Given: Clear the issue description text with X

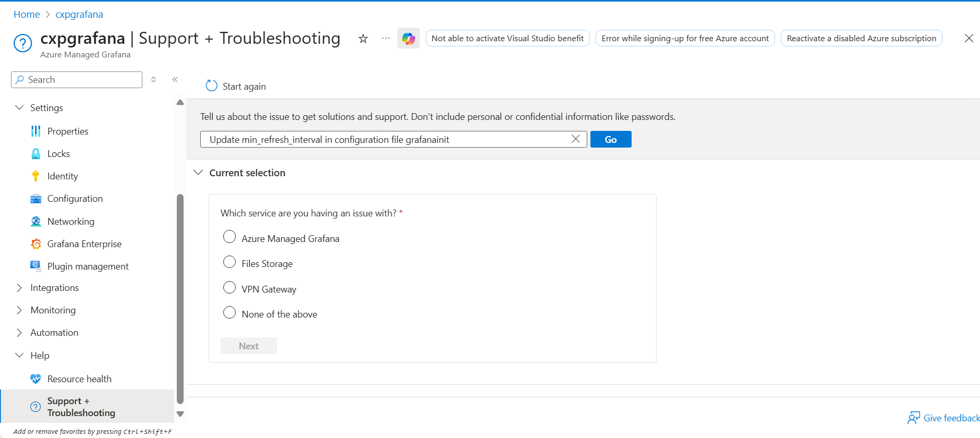Looking at the screenshot, I should [575, 139].
